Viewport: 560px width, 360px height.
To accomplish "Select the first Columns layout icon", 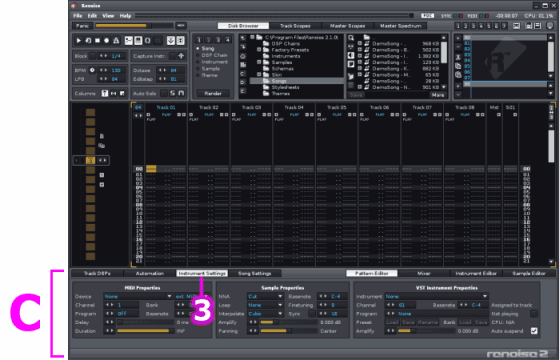I will (105, 93).
